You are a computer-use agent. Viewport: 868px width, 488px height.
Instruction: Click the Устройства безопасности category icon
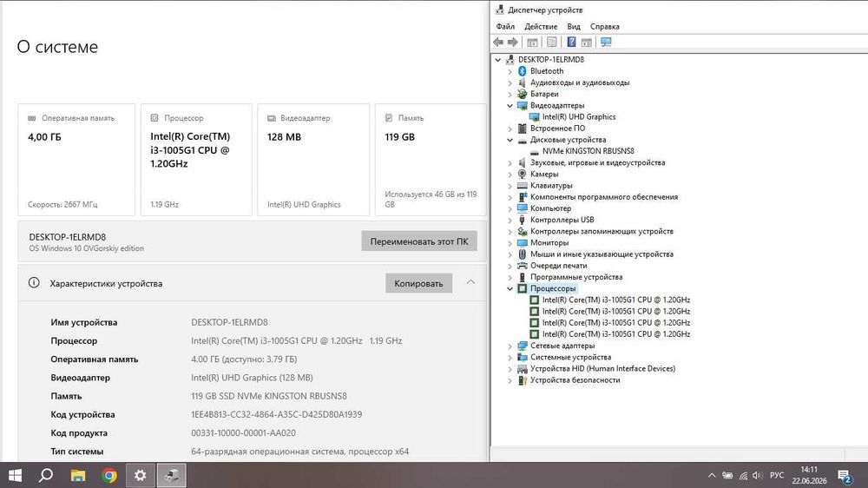(522, 380)
